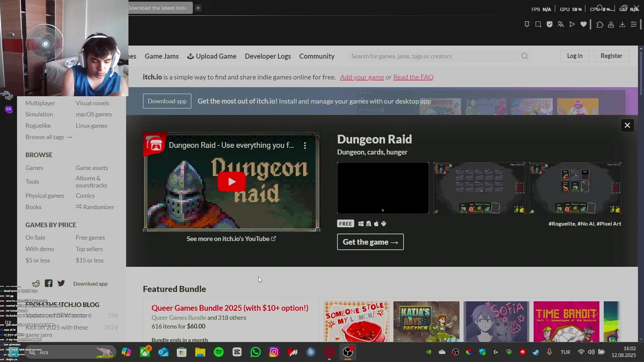This screenshot has height=362, width=644.
Task: Browse 'Top sellers' link
Action: click(x=90, y=249)
